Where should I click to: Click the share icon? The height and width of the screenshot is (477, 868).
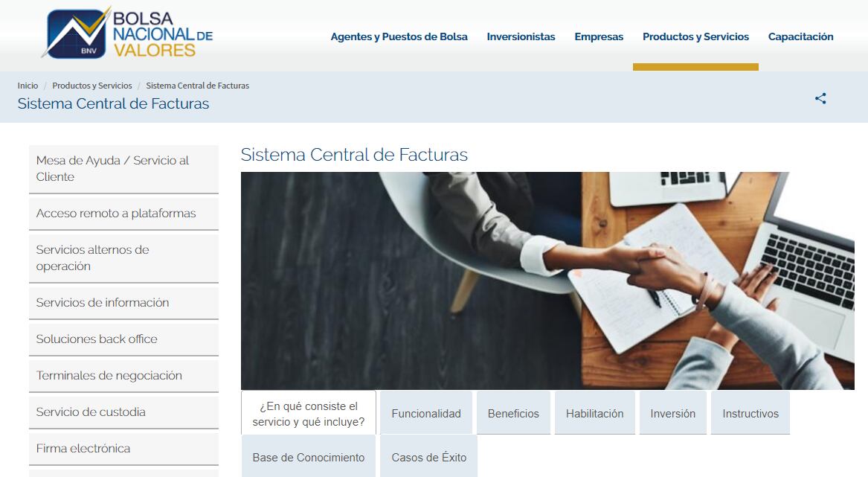pyautogui.click(x=820, y=98)
